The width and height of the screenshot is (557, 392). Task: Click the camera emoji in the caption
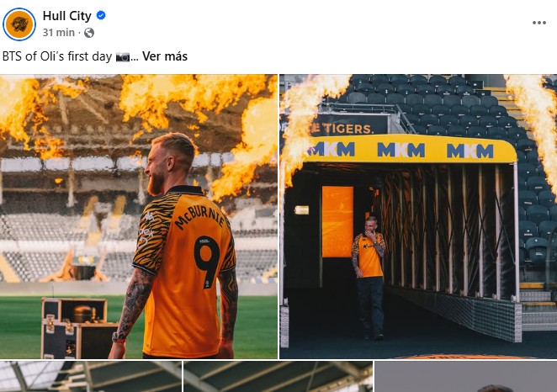click(123, 56)
